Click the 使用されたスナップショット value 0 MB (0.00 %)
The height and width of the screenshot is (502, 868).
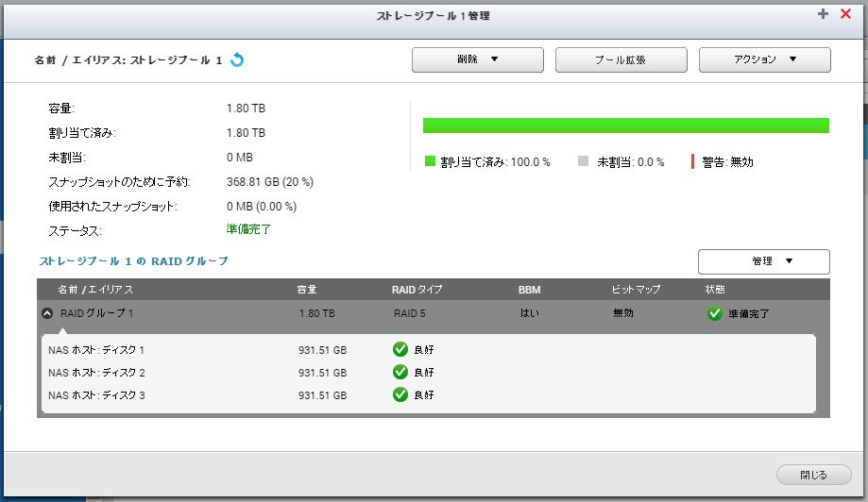262,207
